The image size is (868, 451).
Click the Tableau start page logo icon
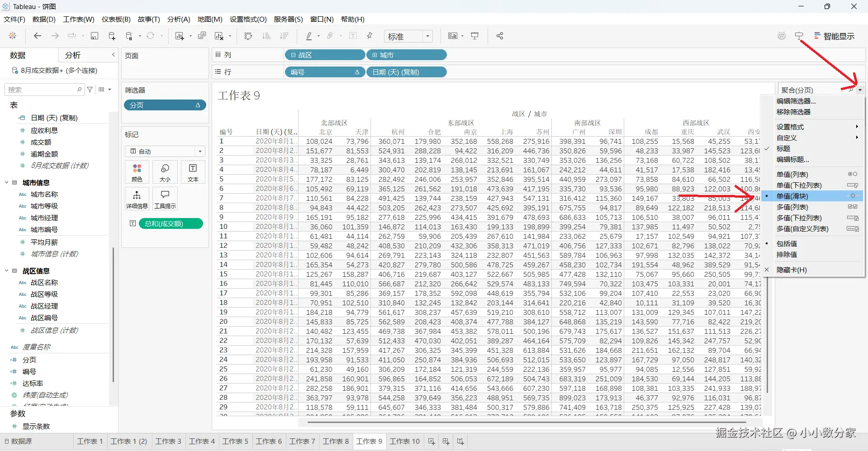tap(13, 36)
